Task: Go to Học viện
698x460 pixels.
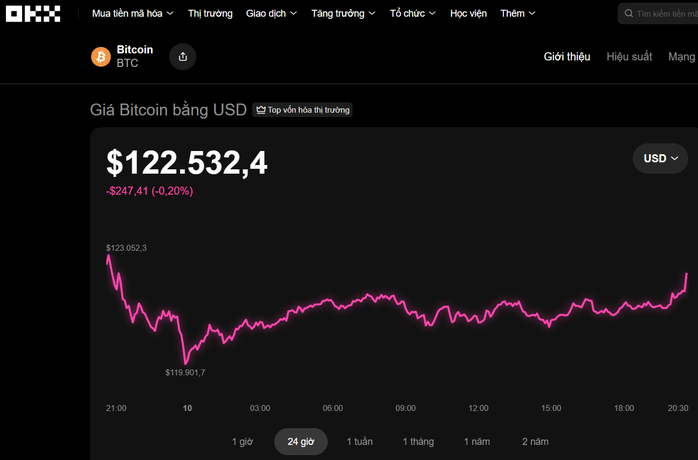Action: [468, 14]
